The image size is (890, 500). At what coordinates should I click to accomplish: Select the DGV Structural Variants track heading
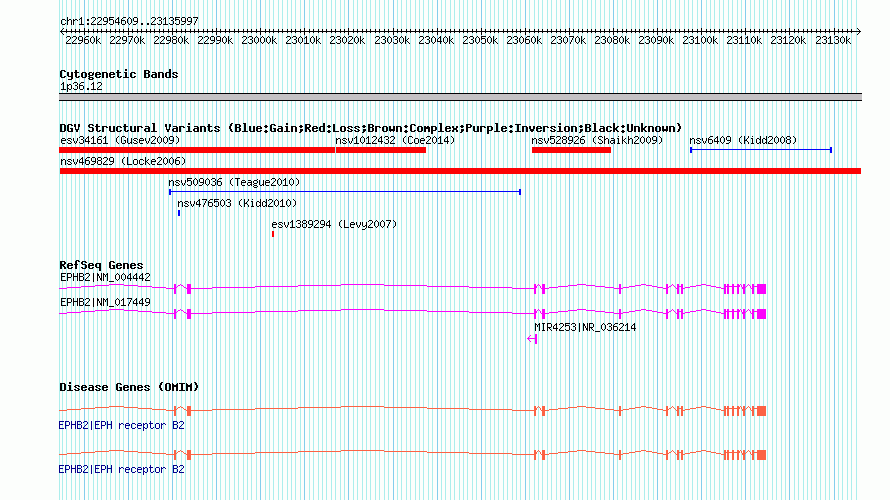click(x=370, y=128)
